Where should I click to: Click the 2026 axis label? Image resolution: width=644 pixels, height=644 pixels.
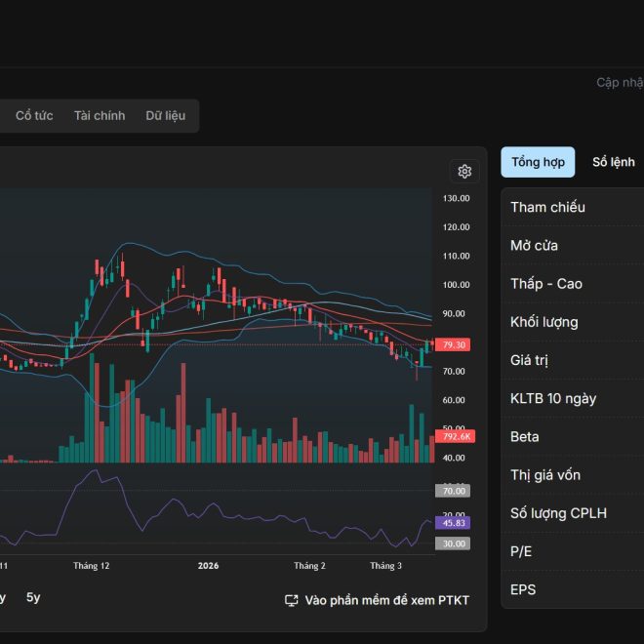click(208, 566)
